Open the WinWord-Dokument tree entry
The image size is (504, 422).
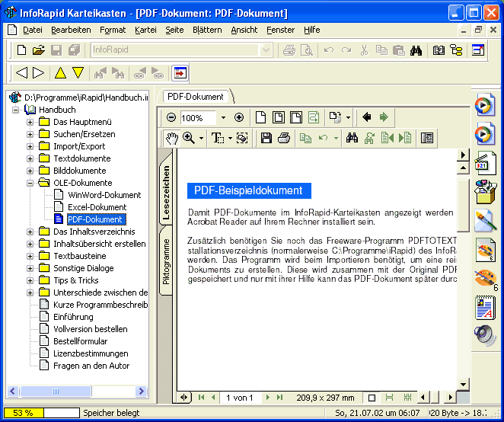click(x=104, y=195)
